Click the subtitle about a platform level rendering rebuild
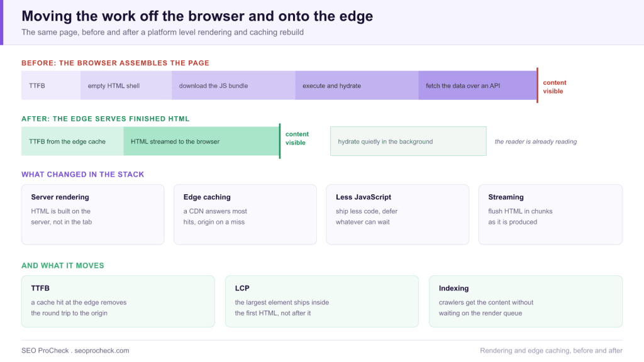Screen dimensions: 644x362 click(163, 32)
